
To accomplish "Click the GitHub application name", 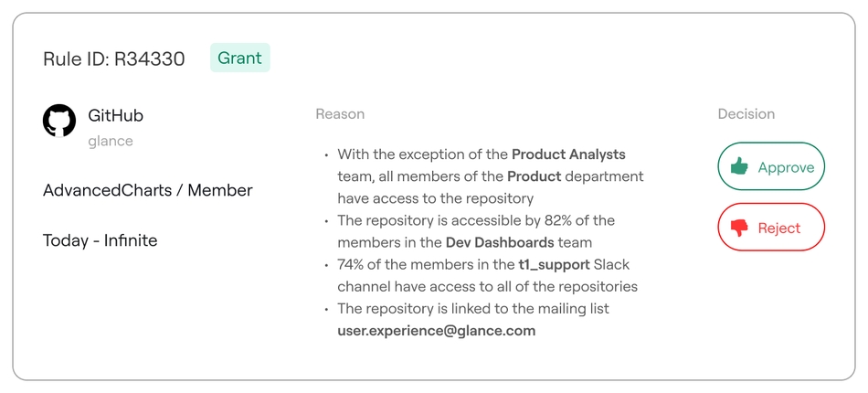I will (x=115, y=116).
